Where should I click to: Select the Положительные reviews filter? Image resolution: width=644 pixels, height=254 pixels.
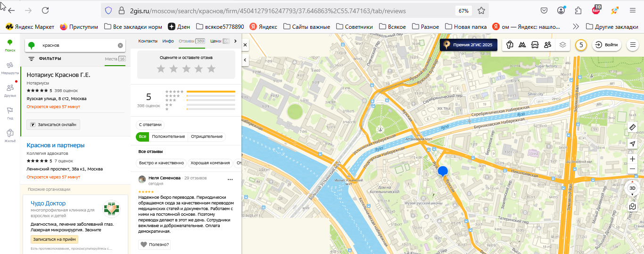[x=168, y=136]
